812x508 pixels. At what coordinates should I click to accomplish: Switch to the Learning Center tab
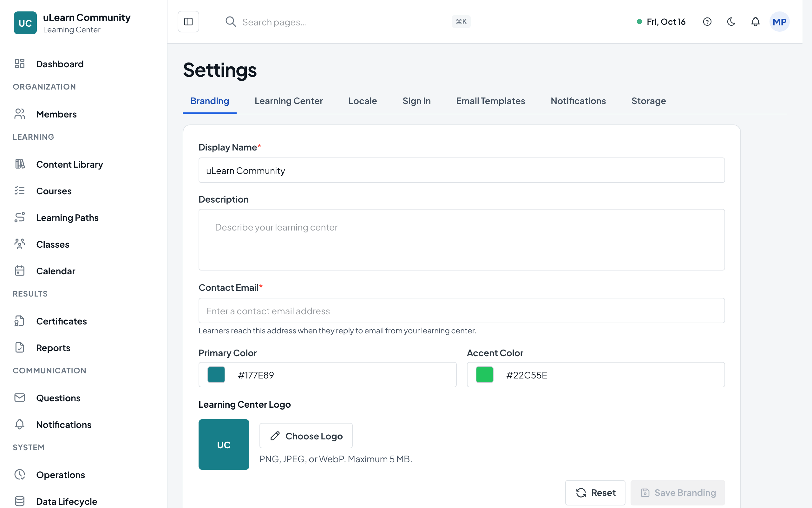pos(289,101)
